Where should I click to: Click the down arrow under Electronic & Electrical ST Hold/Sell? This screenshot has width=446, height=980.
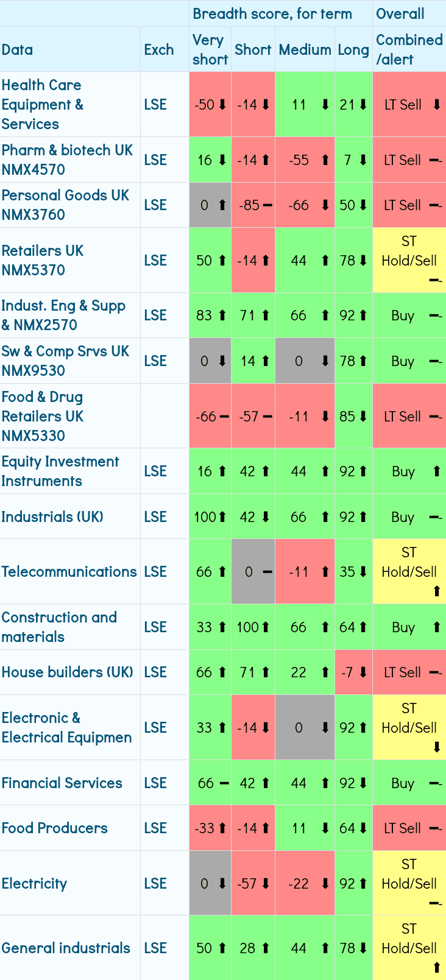[437, 747]
